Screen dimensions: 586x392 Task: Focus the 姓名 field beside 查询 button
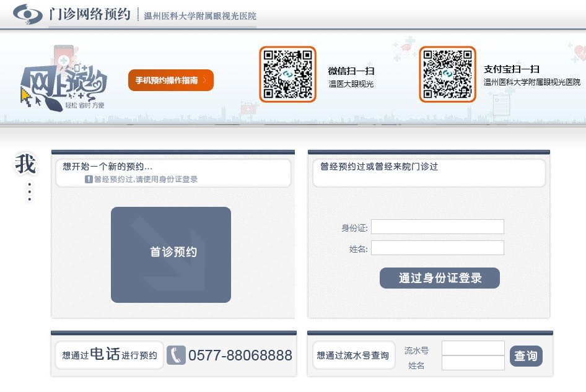(x=473, y=364)
